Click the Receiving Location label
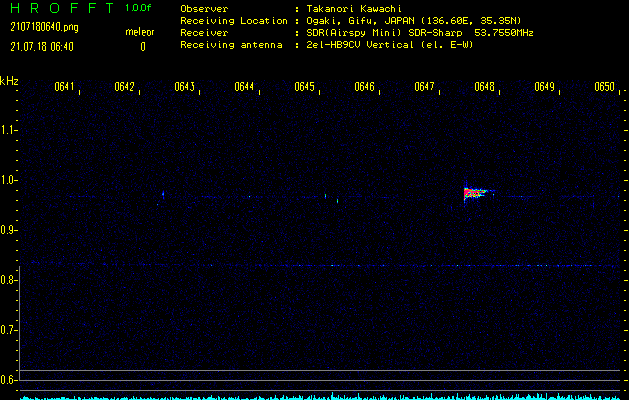This screenshot has height=400, width=629. coord(234,21)
